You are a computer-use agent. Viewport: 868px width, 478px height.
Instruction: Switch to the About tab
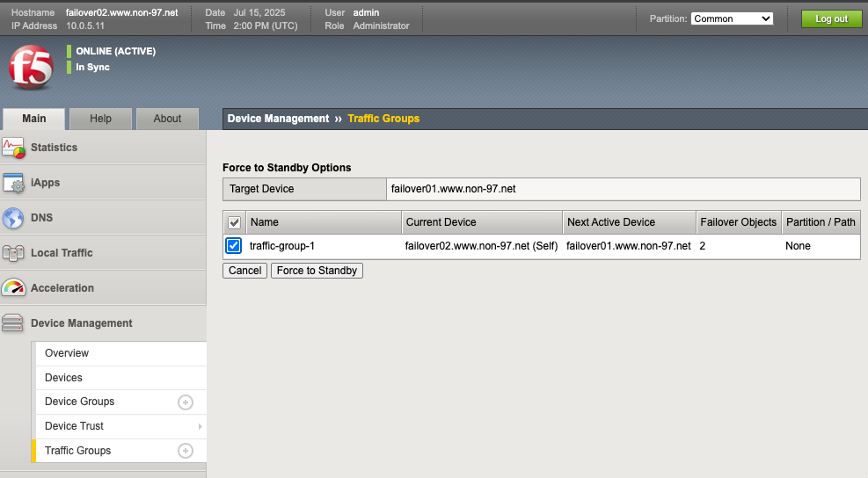click(167, 119)
